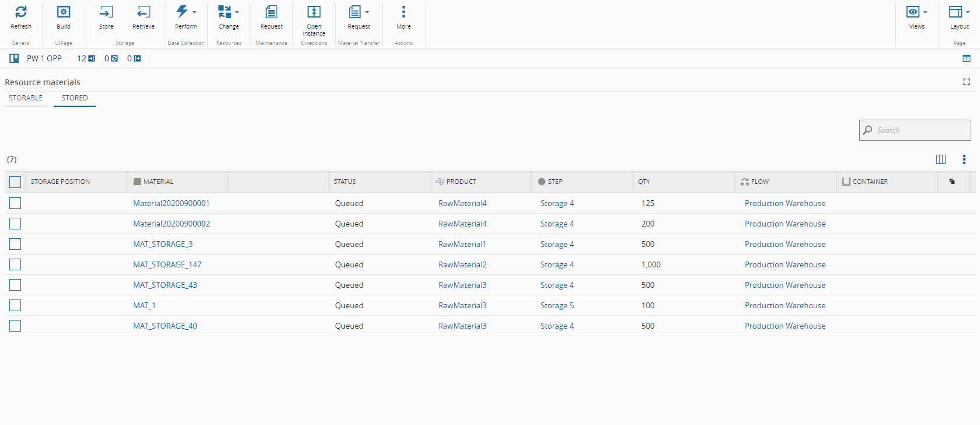Switch to the STORABLE tab
Screen dimensions: 980x425
pyautogui.click(x=26, y=98)
